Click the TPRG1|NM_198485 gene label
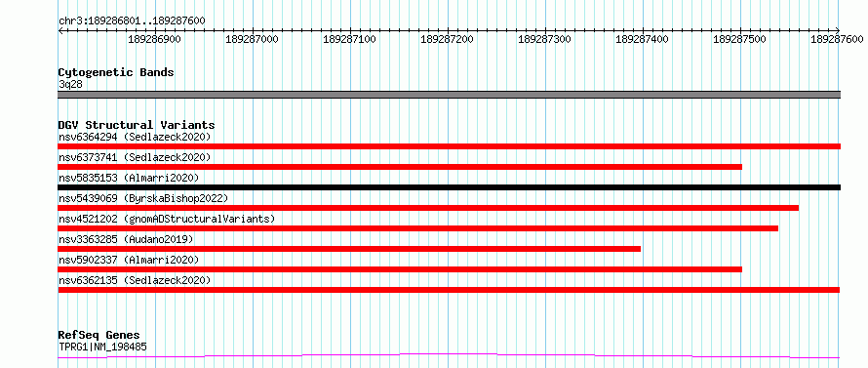The height and width of the screenshot is (368, 868). [x=102, y=348]
